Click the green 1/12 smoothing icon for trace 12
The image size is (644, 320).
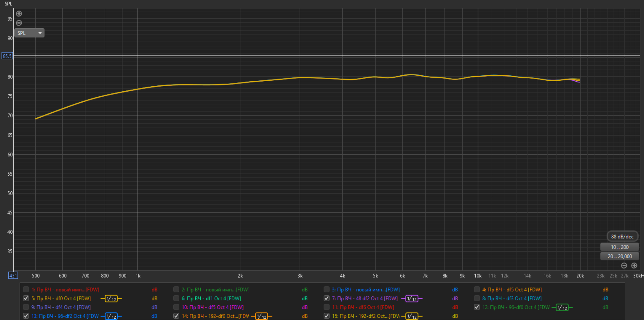click(x=562, y=307)
